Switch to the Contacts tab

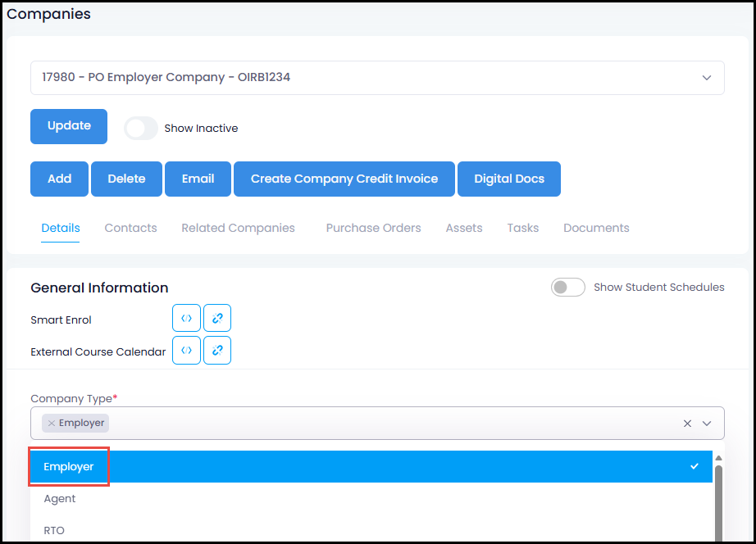click(130, 228)
